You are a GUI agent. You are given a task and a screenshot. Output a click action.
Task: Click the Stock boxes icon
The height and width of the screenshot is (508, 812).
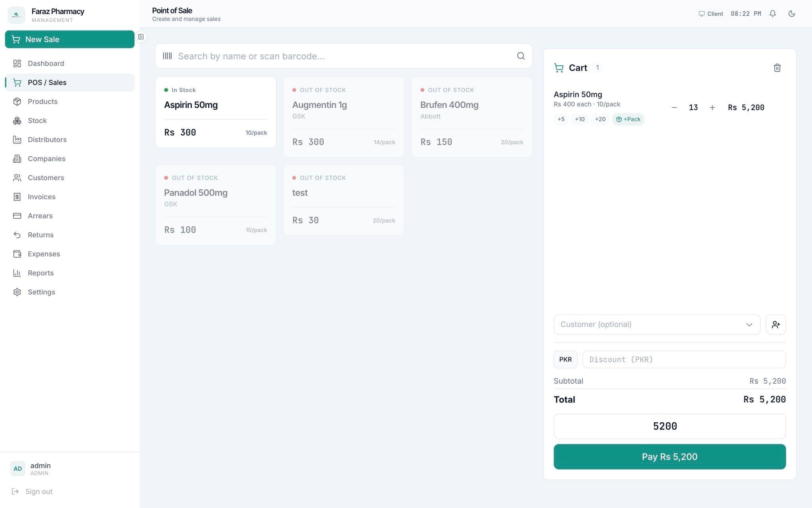point(17,121)
